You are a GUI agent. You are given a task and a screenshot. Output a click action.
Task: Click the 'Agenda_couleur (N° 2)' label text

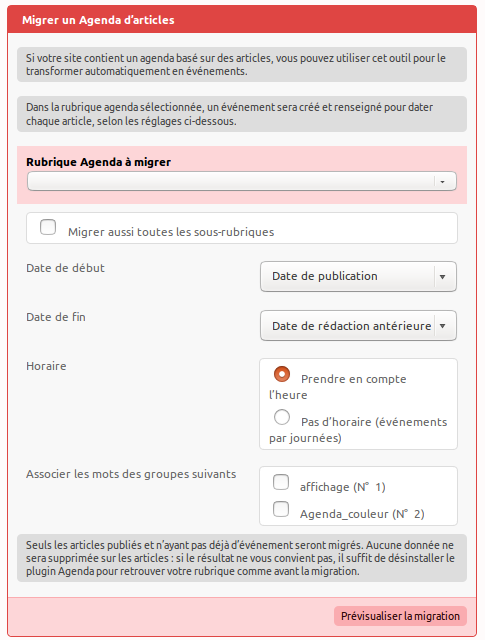[362, 514]
